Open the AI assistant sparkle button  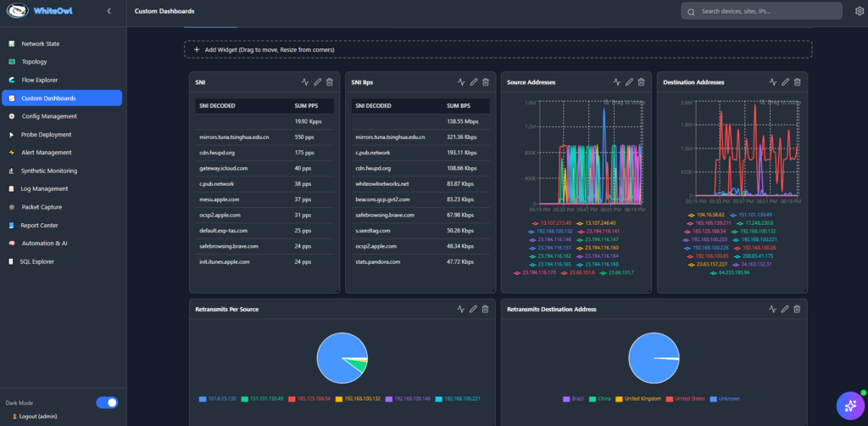point(849,406)
